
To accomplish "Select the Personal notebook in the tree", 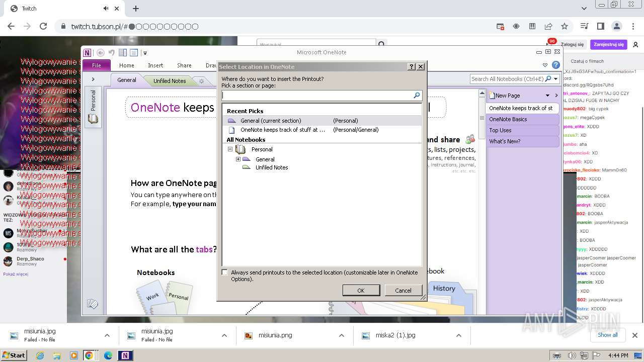I will (x=262, y=149).
